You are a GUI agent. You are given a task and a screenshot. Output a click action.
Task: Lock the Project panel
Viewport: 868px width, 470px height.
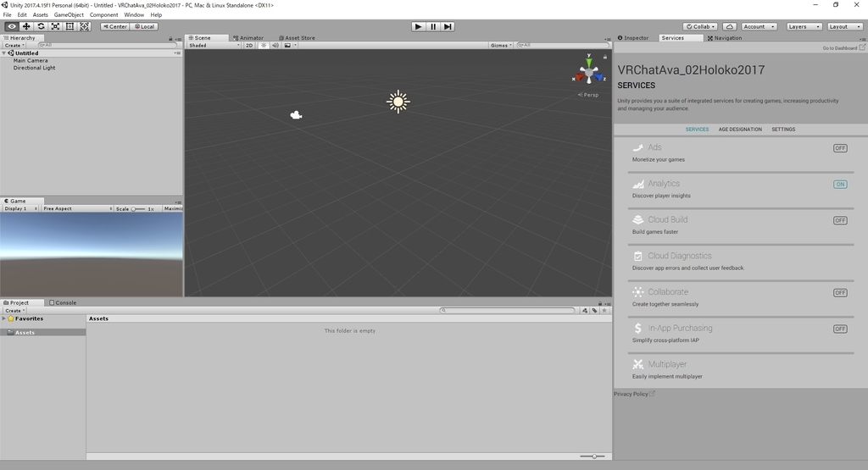tap(599, 303)
